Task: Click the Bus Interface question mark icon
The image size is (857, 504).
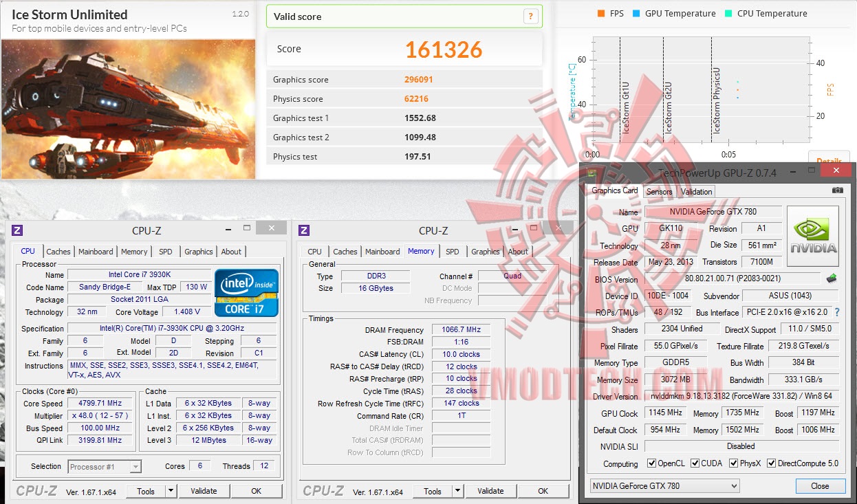Action: [x=837, y=312]
